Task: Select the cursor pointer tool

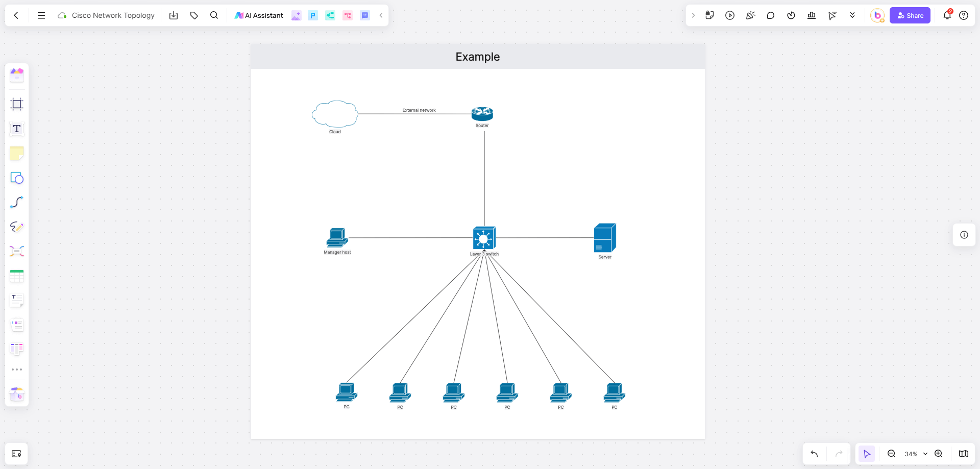Action: click(867, 454)
